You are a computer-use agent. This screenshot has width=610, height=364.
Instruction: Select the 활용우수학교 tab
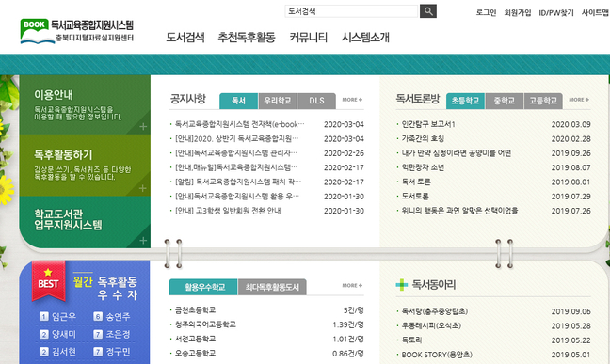pos(203,287)
